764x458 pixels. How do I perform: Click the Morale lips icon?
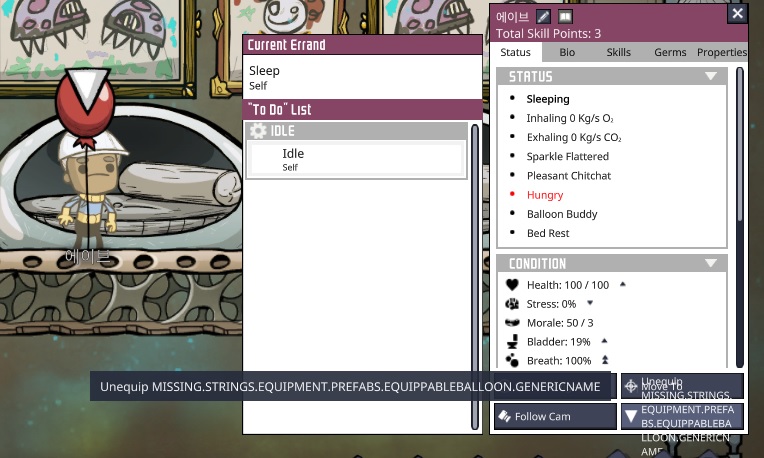pos(512,323)
